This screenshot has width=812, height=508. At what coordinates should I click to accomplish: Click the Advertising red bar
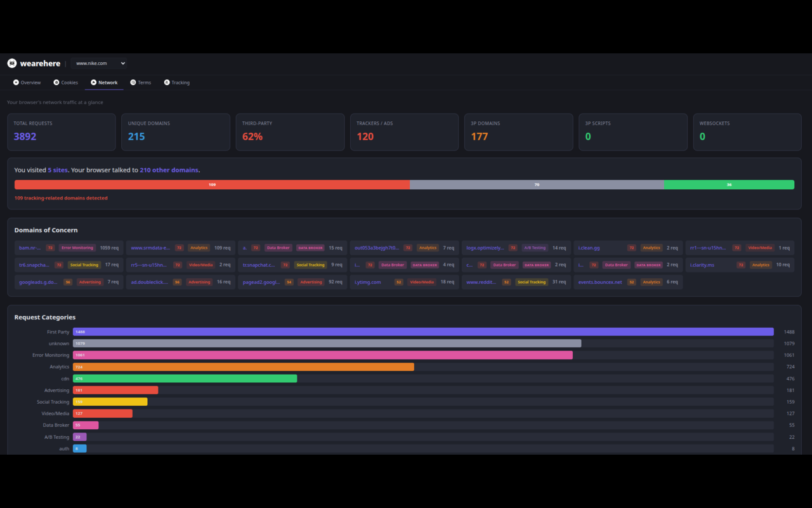[x=115, y=390]
